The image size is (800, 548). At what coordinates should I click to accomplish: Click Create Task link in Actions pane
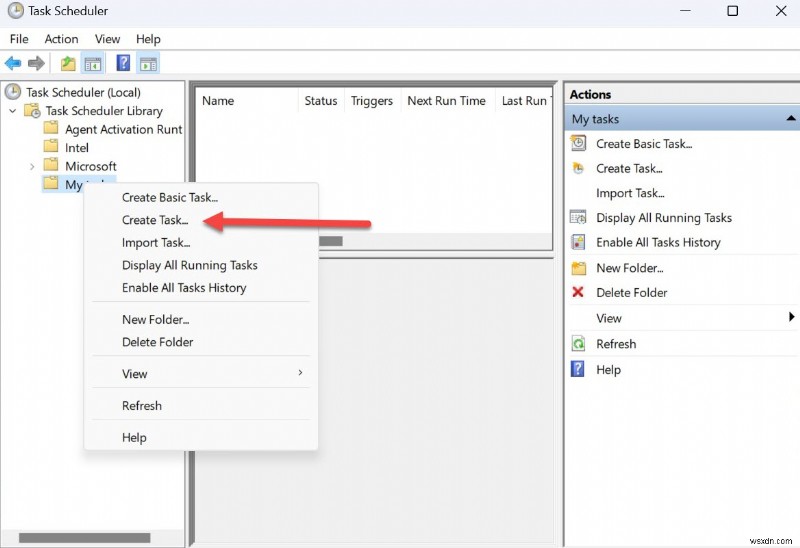point(629,168)
